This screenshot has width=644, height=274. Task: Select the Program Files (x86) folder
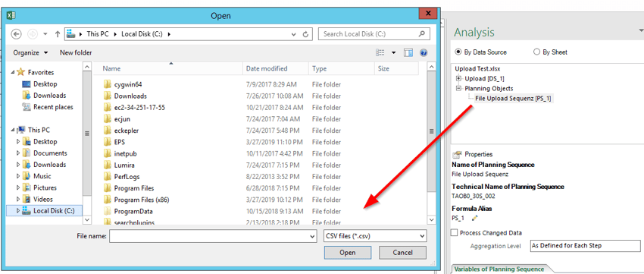141,200
